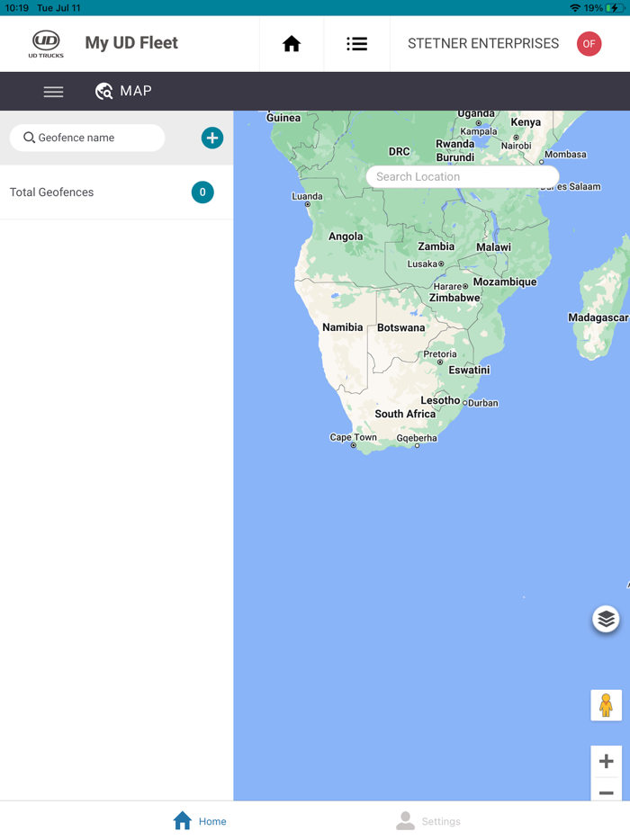The height and width of the screenshot is (840, 630).
Task: Click the UD Trucks logo
Action: click(x=46, y=44)
